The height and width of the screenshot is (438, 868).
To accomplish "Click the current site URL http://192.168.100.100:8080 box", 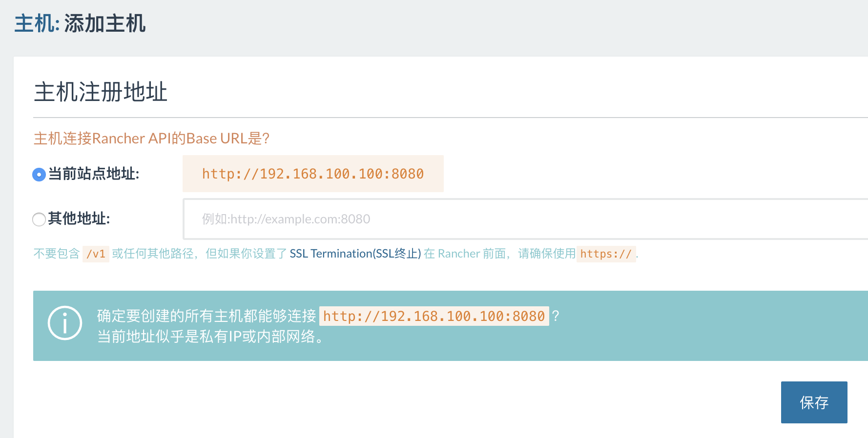I will pyautogui.click(x=313, y=174).
